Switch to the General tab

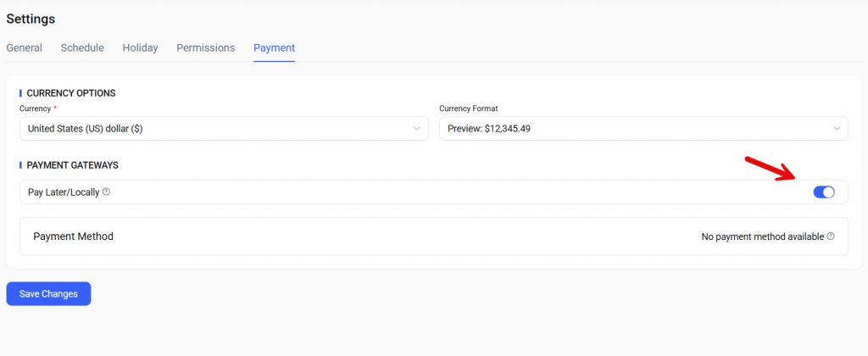coord(24,48)
